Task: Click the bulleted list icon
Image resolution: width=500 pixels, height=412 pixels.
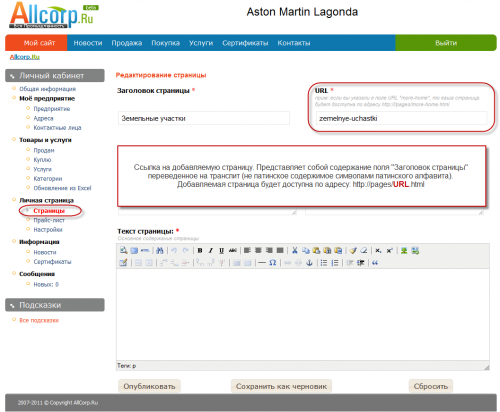Action: click(324, 263)
